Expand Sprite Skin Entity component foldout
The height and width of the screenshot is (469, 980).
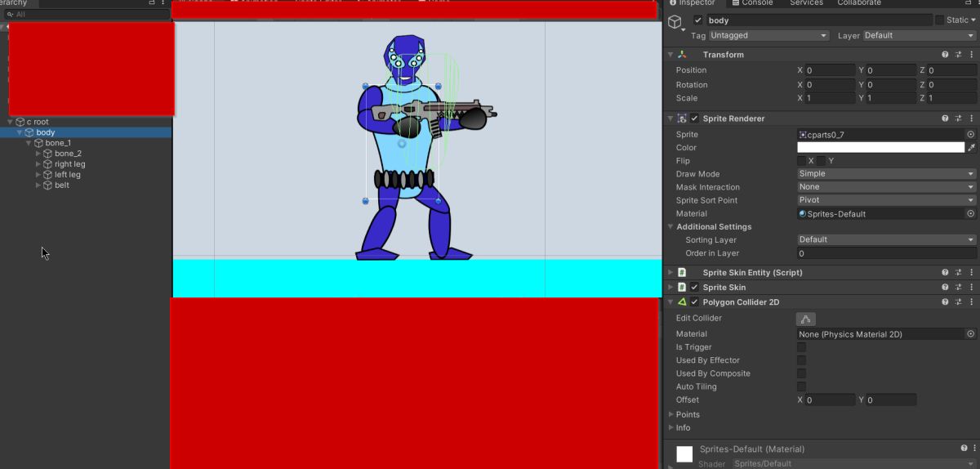(x=671, y=273)
